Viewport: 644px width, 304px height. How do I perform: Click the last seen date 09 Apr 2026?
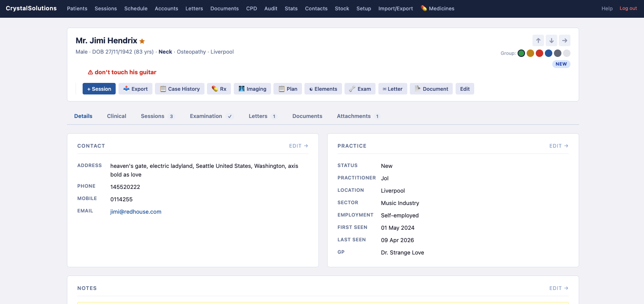(397, 240)
